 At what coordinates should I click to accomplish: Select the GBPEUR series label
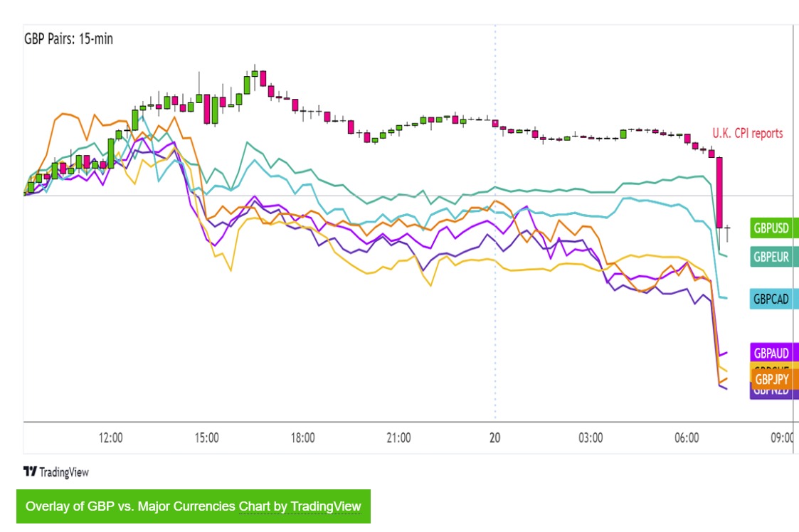click(771, 257)
